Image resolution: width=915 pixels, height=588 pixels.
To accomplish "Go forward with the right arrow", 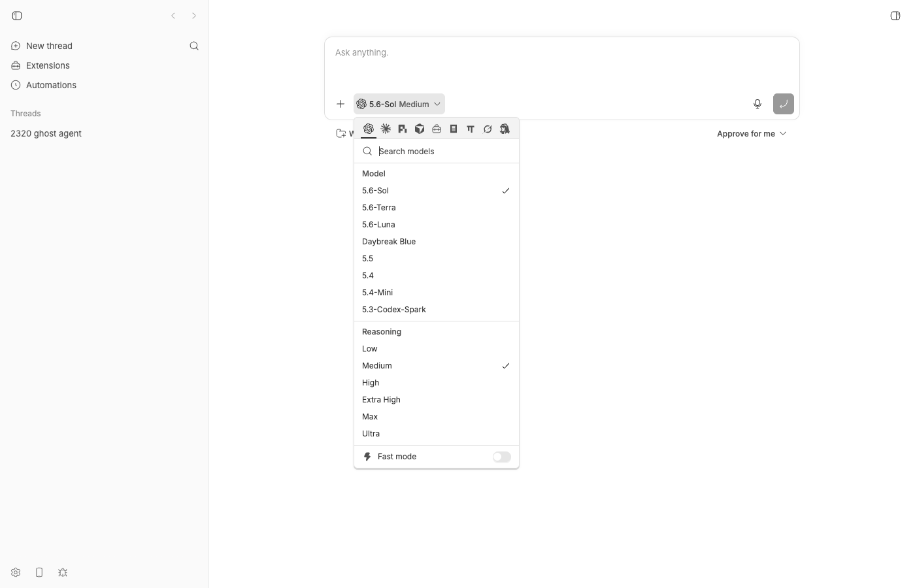I will pyautogui.click(x=194, y=16).
